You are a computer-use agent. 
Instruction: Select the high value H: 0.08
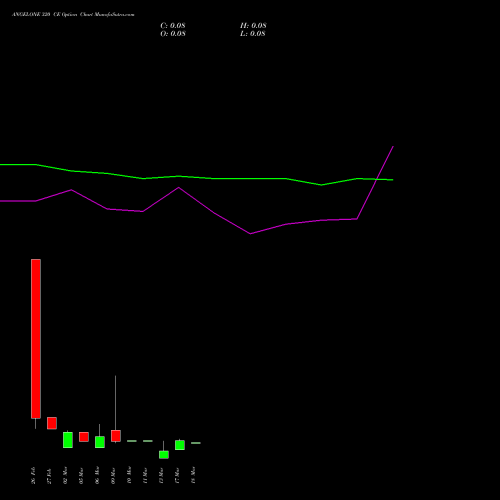(x=253, y=26)
